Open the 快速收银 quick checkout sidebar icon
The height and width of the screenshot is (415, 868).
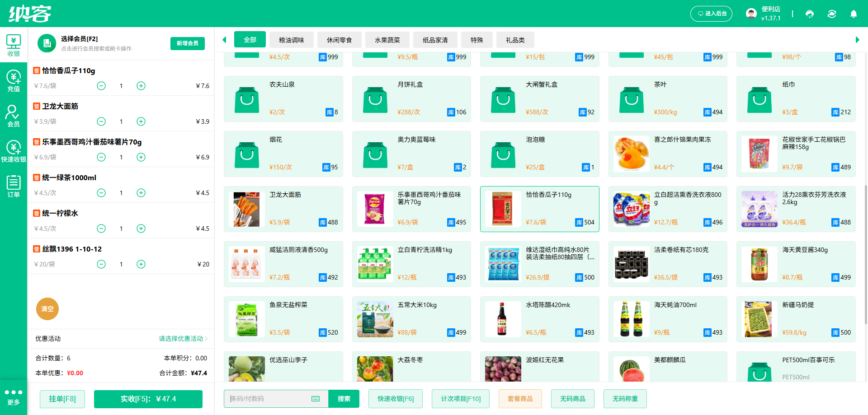(x=14, y=151)
